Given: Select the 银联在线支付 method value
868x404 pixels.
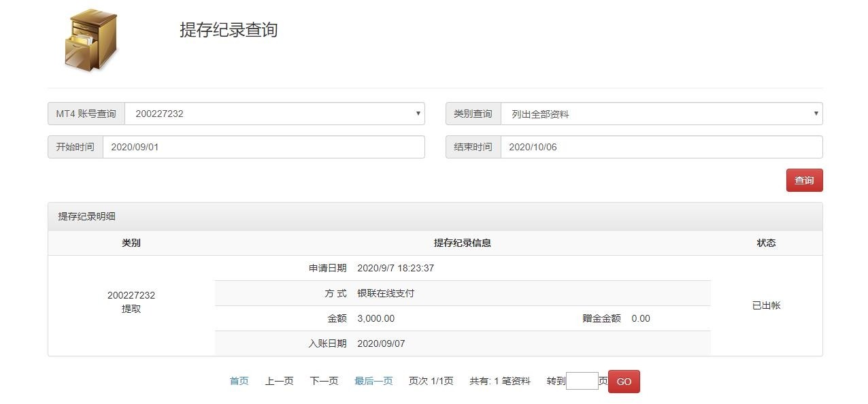Looking at the screenshot, I should pos(386,293).
